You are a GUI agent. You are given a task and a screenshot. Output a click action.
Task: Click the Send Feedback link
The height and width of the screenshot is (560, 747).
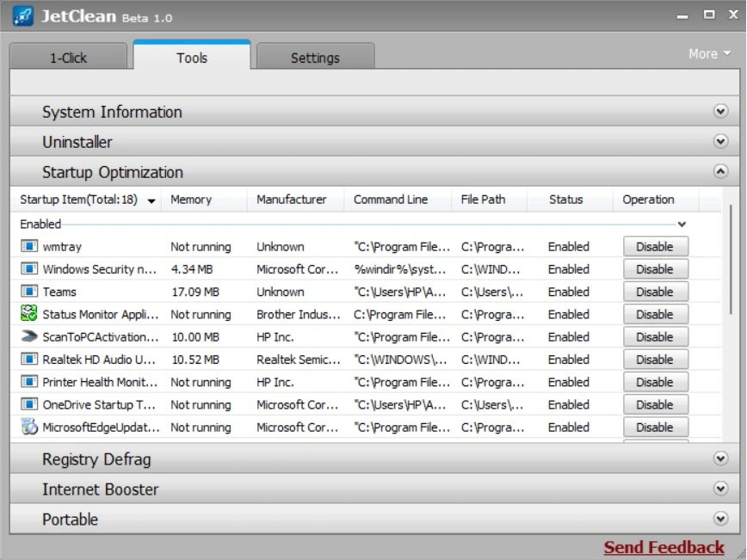coord(664,547)
